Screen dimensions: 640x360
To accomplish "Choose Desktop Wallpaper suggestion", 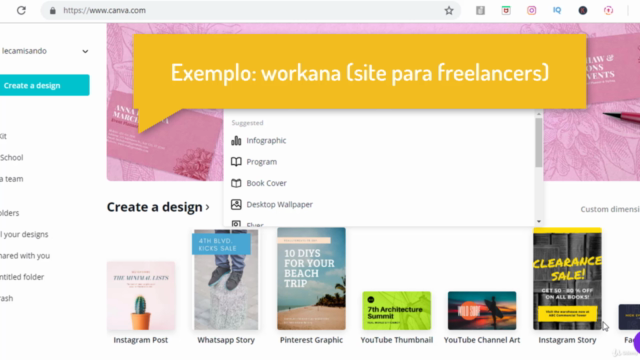I will [280, 204].
